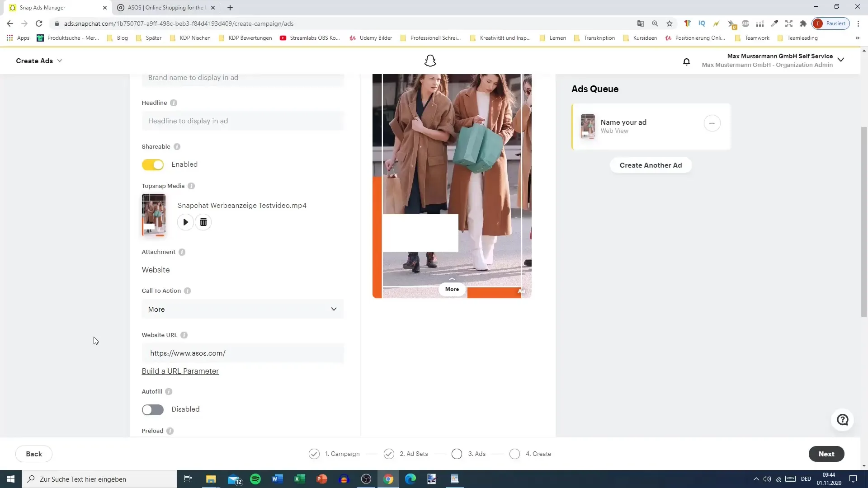Open the help chat icon

pos(842,420)
